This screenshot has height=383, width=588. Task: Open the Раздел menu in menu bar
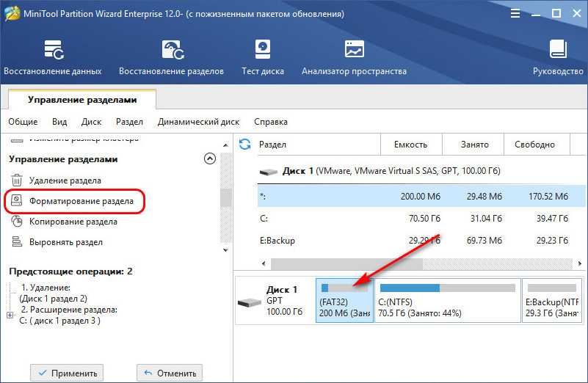(129, 122)
